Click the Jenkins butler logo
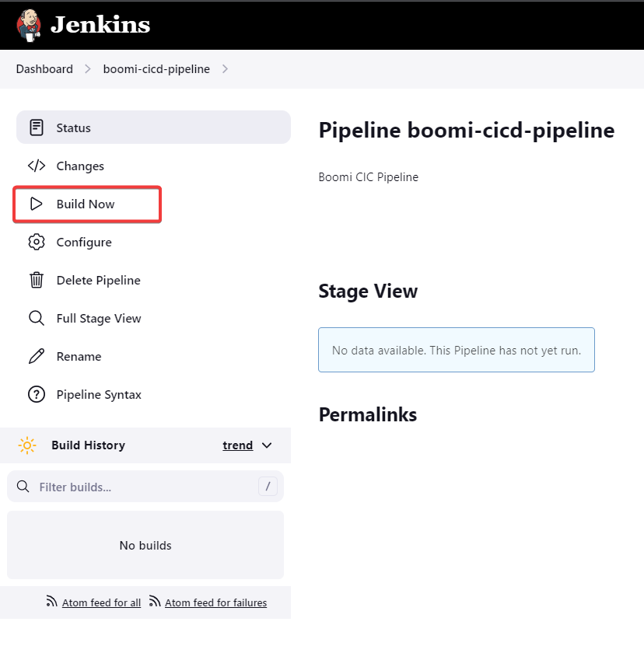The image size is (644, 646). point(29,26)
